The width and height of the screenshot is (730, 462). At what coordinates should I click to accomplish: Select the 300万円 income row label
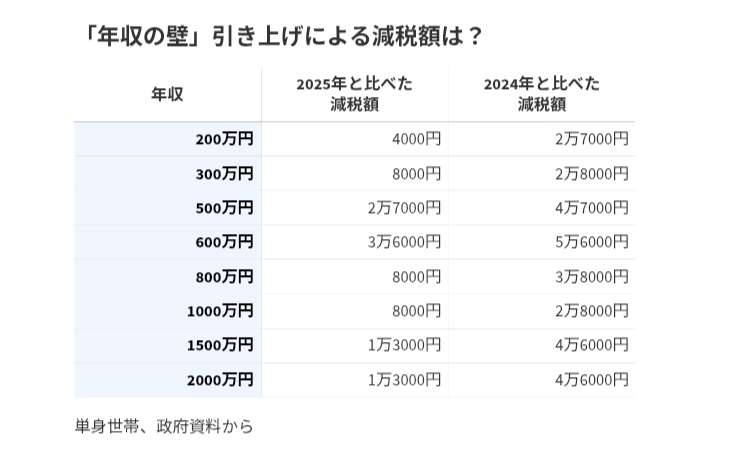pyautogui.click(x=224, y=174)
